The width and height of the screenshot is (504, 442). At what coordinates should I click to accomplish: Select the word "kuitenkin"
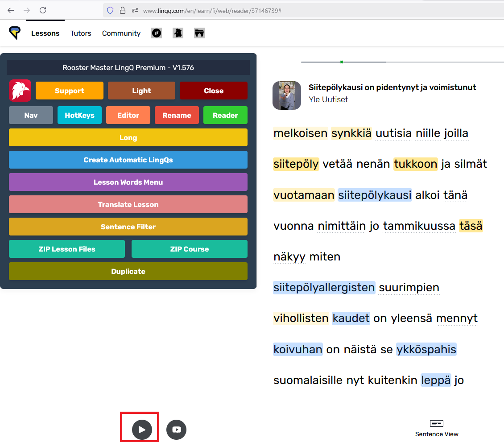392,380
